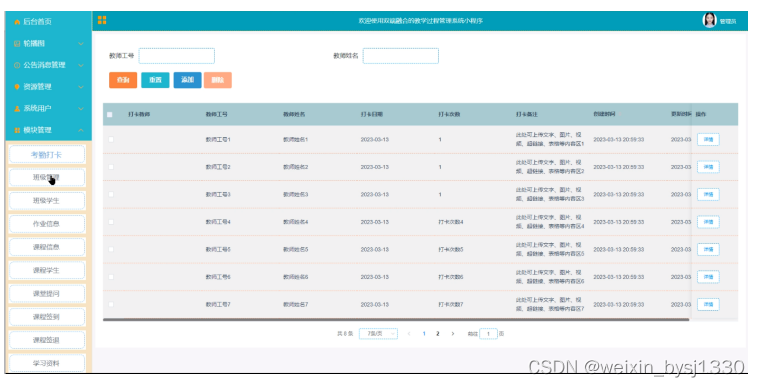Screen dimensions: 760x387
Task: Open the 班级学生 sidebar item
Action: [47, 201]
